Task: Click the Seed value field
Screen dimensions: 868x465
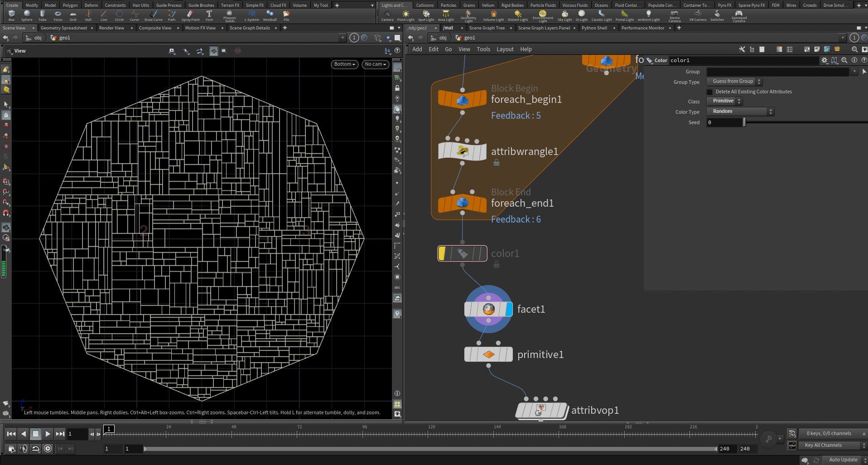Action: 724,122
